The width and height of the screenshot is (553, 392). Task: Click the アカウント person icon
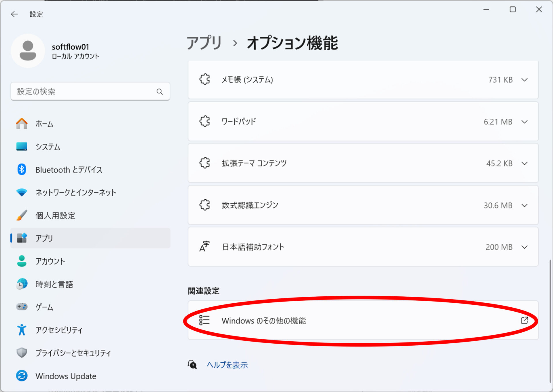tap(22, 261)
